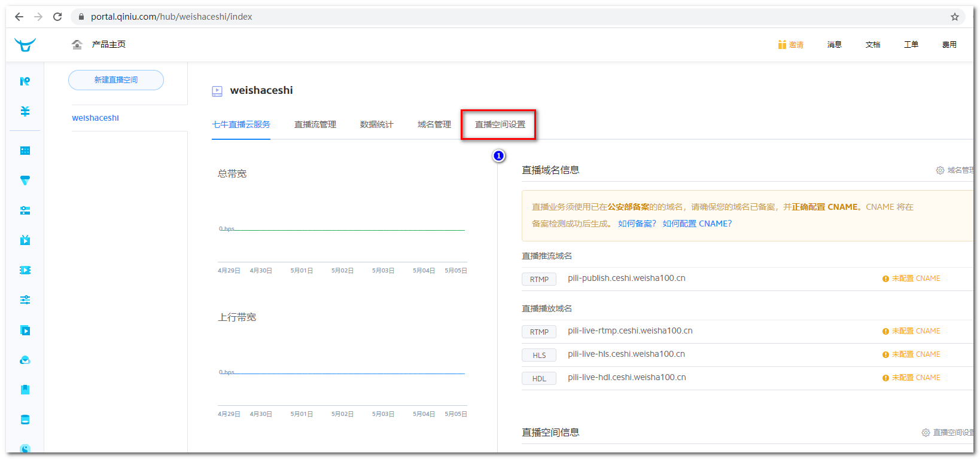This screenshot has height=459, width=980.
Task: Open 邀请 in the top bar
Action: (796, 45)
